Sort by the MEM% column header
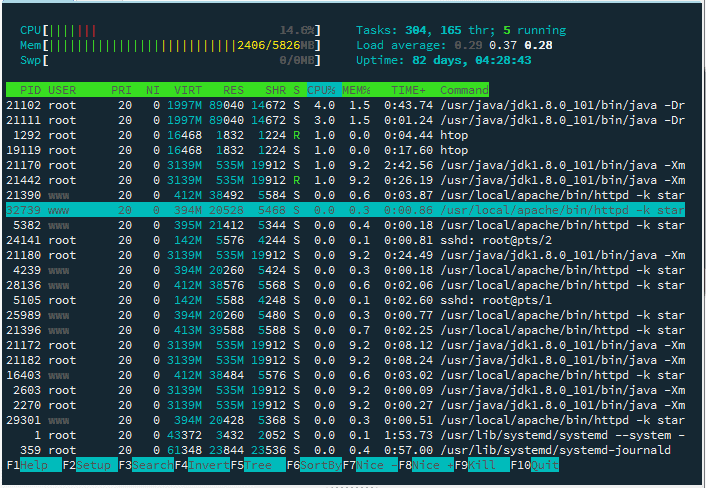The width and height of the screenshot is (706, 488). pyautogui.click(x=356, y=90)
